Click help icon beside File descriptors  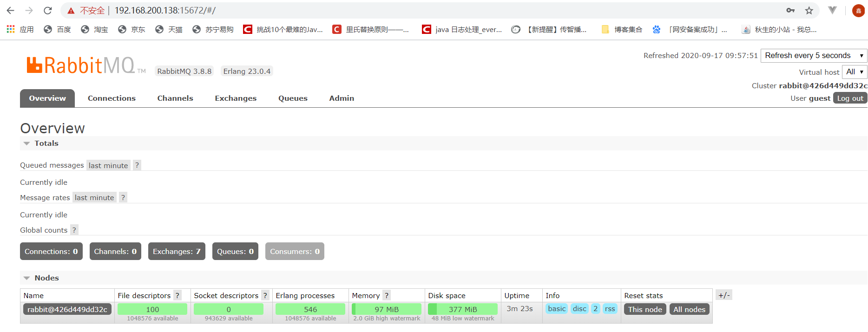tap(178, 295)
